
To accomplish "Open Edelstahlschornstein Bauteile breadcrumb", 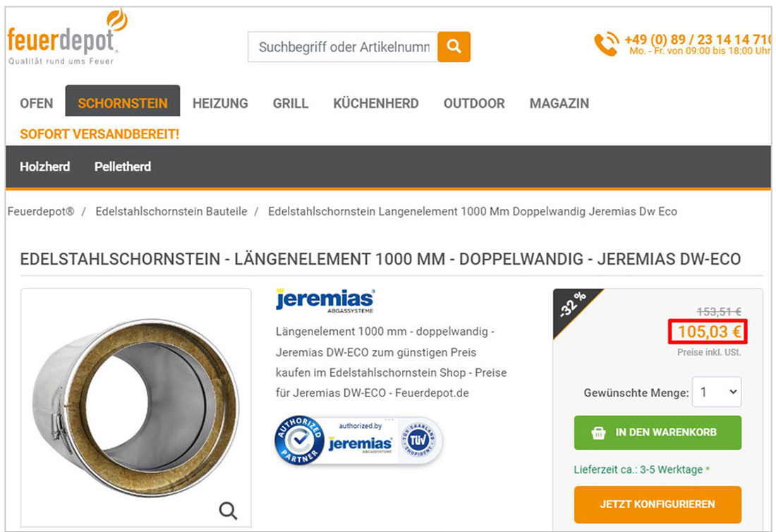I will point(171,212).
